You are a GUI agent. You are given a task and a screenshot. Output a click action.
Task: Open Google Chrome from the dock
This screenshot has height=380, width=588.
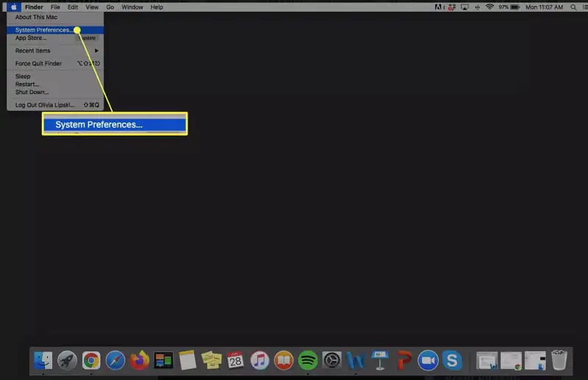[91, 360]
